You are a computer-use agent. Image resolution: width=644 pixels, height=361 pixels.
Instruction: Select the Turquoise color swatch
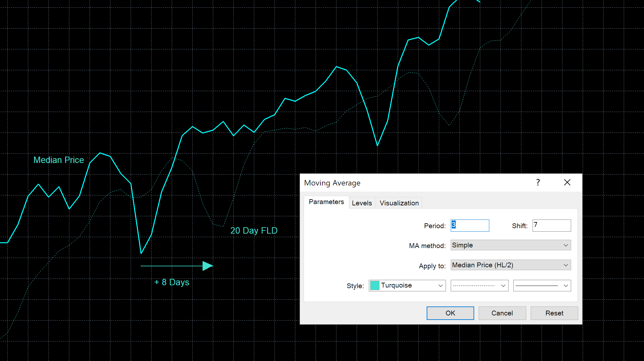click(374, 285)
